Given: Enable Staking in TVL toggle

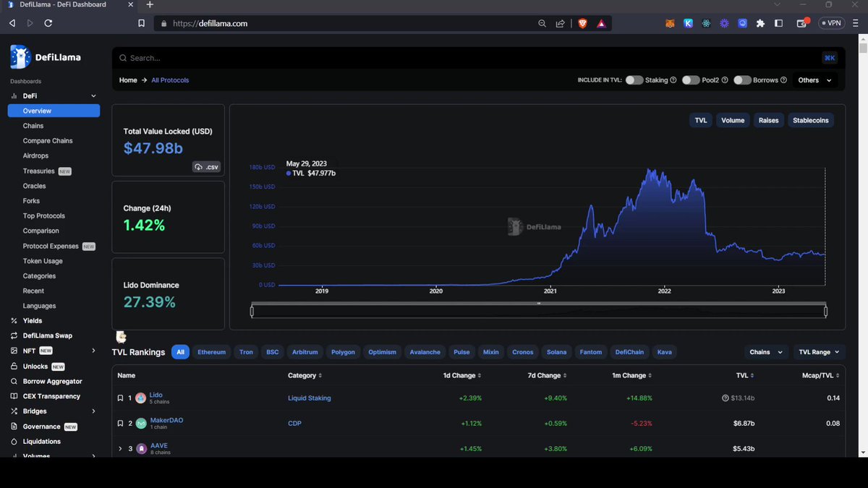Looking at the screenshot, I should pyautogui.click(x=634, y=80).
